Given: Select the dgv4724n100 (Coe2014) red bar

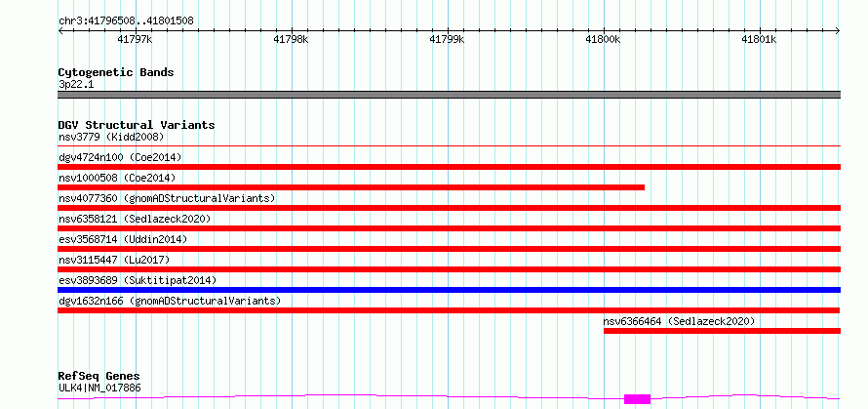Looking at the screenshot, I should point(449,167).
